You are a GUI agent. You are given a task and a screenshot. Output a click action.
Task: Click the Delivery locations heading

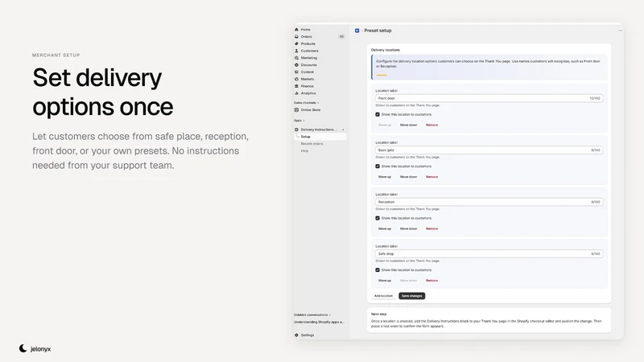386,50
